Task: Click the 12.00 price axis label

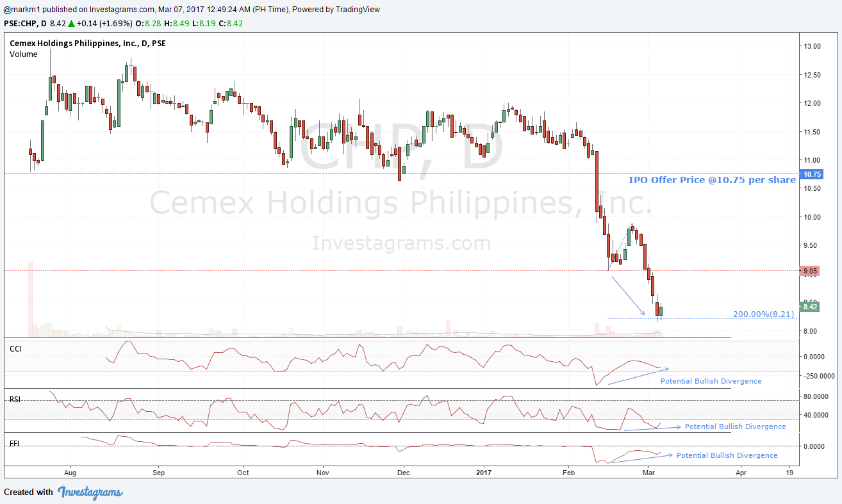Action: (813, 103)
